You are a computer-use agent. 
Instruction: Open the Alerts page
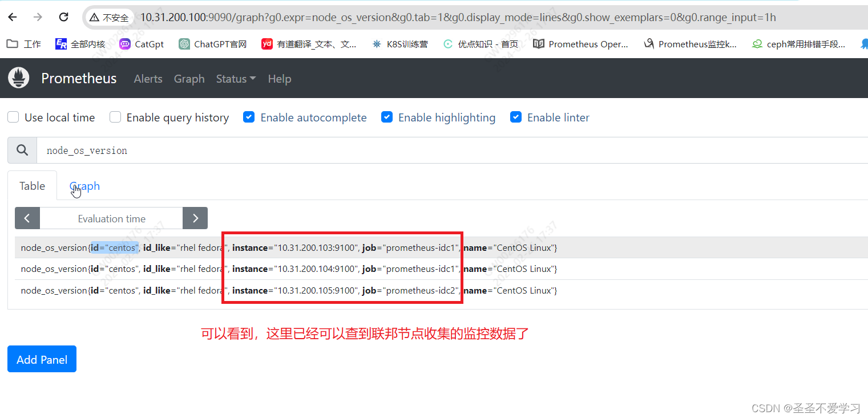tap(148, 79)
